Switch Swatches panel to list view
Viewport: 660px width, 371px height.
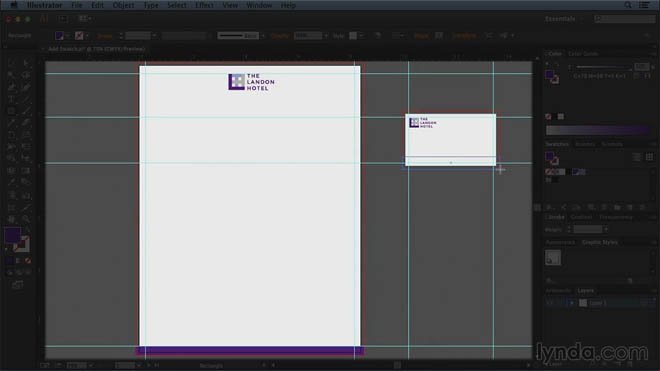[636, 157]
